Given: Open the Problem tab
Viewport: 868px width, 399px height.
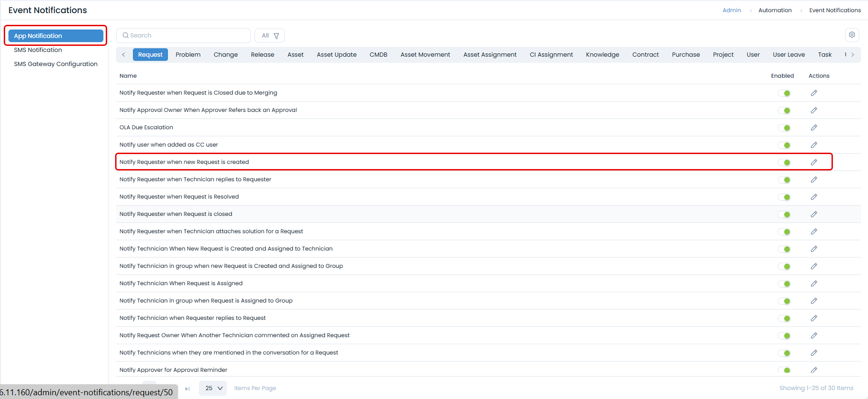Looking at the screenshot, I should point(188,55).
